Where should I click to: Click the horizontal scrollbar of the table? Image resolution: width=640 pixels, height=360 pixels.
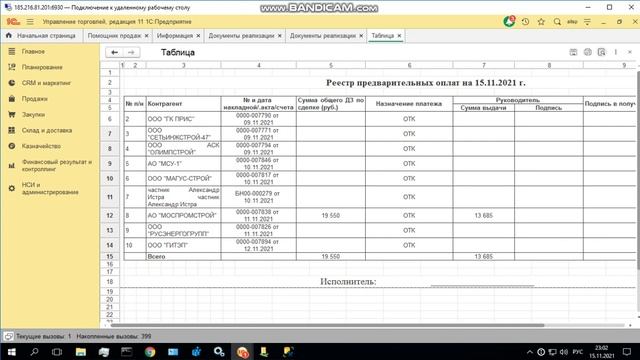[327, 325]
